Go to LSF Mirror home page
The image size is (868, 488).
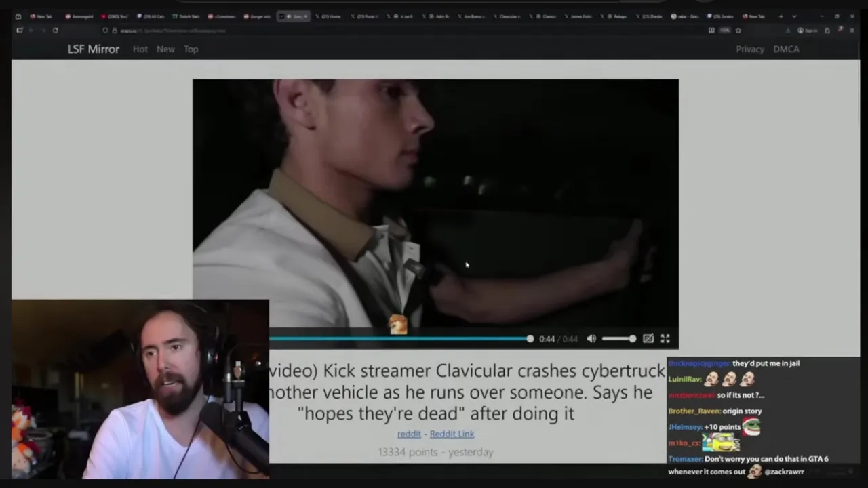94,49
